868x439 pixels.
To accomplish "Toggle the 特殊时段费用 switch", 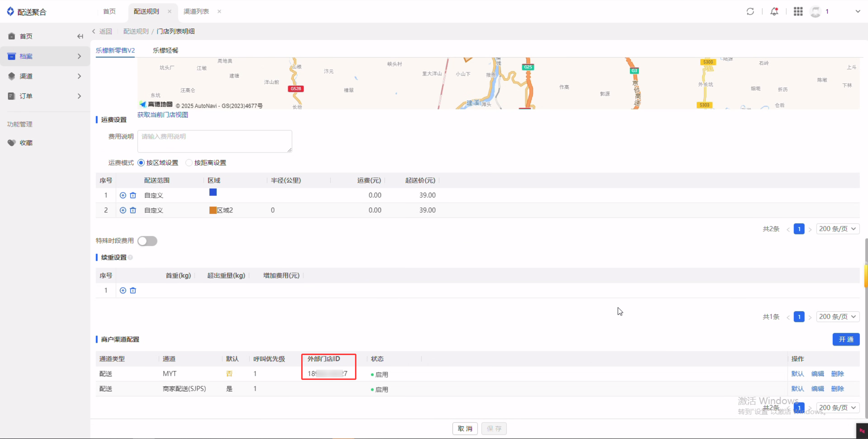I will (x=147, y=241).
